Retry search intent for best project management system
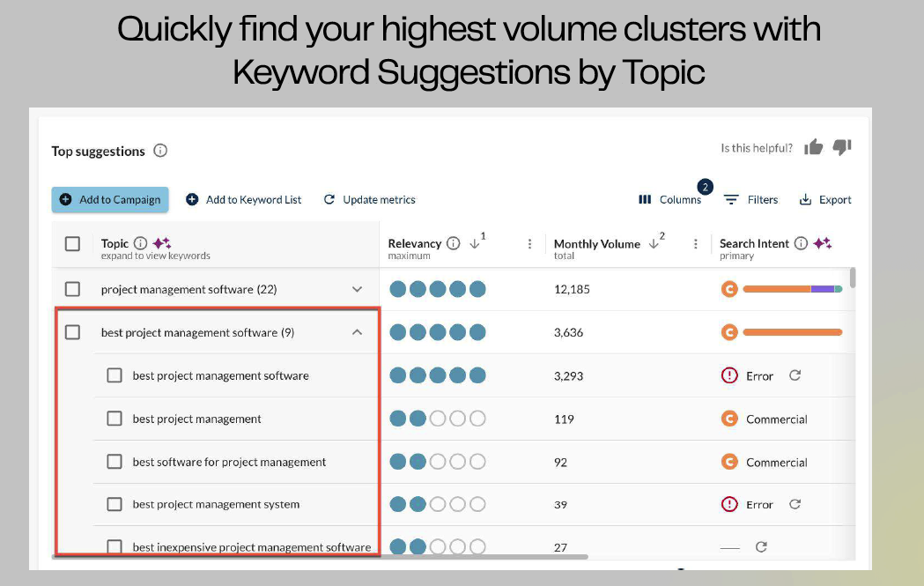Image resolution: width=924 pixels, height=586 pixels. pyautogui.click(x=795, y=505)
